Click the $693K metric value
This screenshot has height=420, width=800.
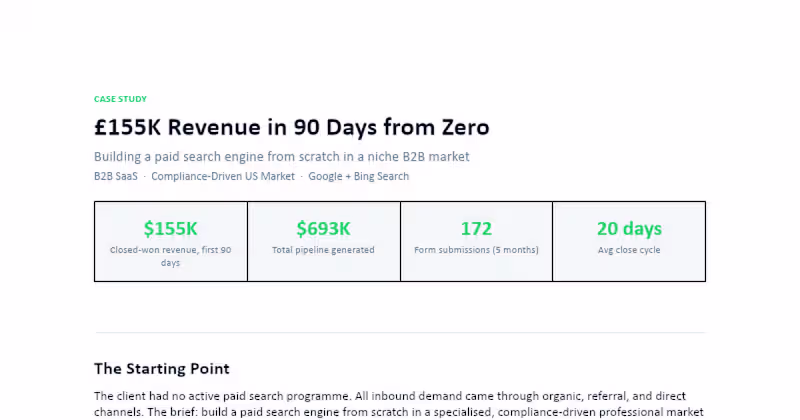click(323, 229)
